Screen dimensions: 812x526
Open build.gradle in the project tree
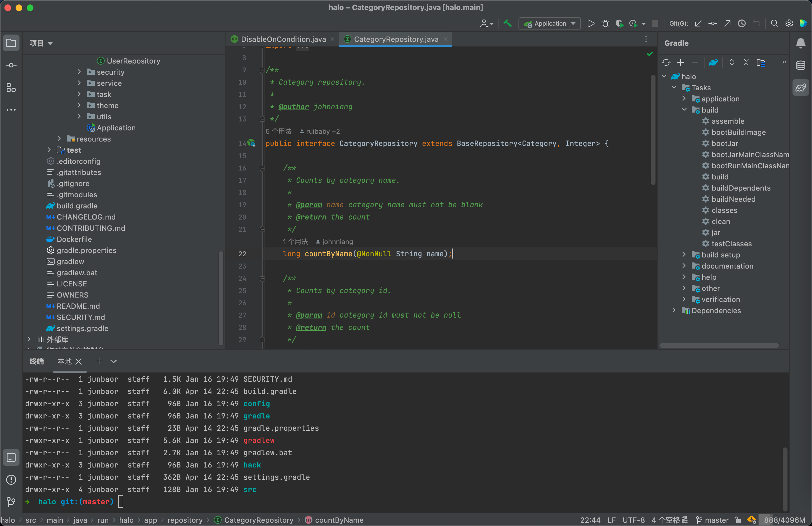(x=77, y=206)
